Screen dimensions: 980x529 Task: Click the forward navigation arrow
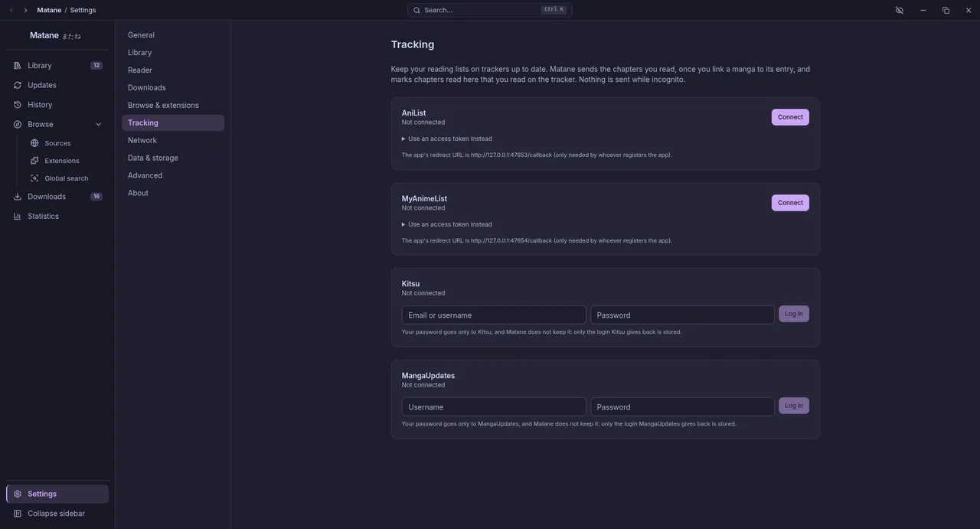[25, 10]
